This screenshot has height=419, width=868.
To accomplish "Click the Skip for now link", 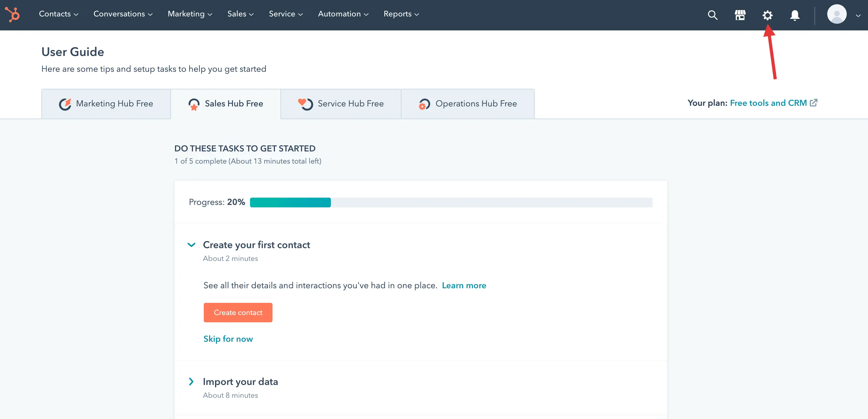I will click(x=228, y=339).
